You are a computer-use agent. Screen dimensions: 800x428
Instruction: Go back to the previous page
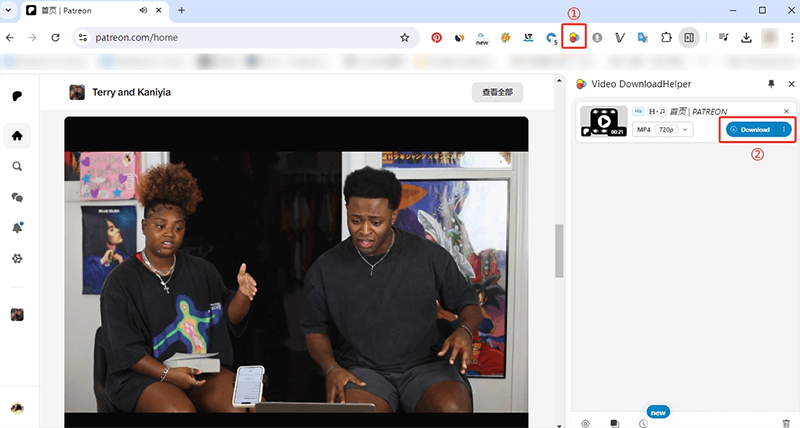(10, 37)
